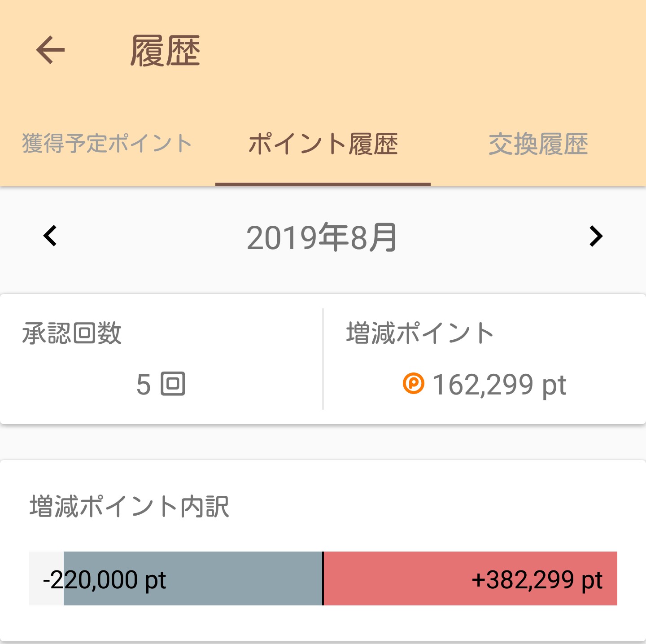Tap the black center divider of breakdown bar
The image size is (646, 644).
(x=323, y=578)
